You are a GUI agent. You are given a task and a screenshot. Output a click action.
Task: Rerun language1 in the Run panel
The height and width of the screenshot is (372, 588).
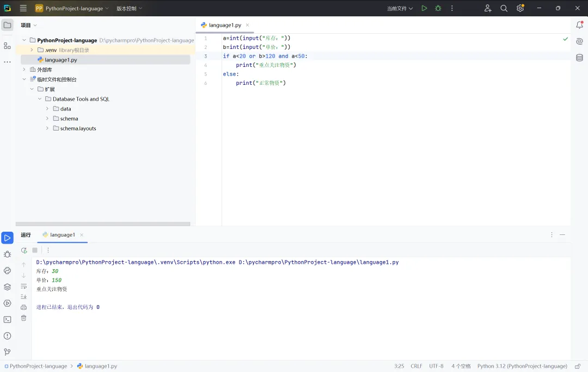(x=24, y=250)
